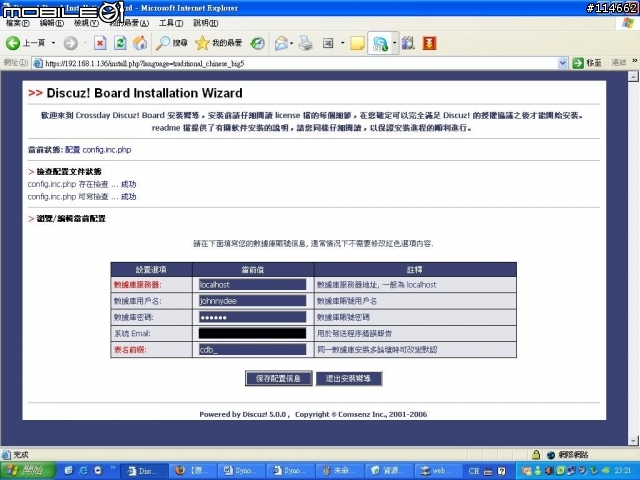Expand the quick launch chevron
This screenshot has width=640, height=480.
point(113,468)
